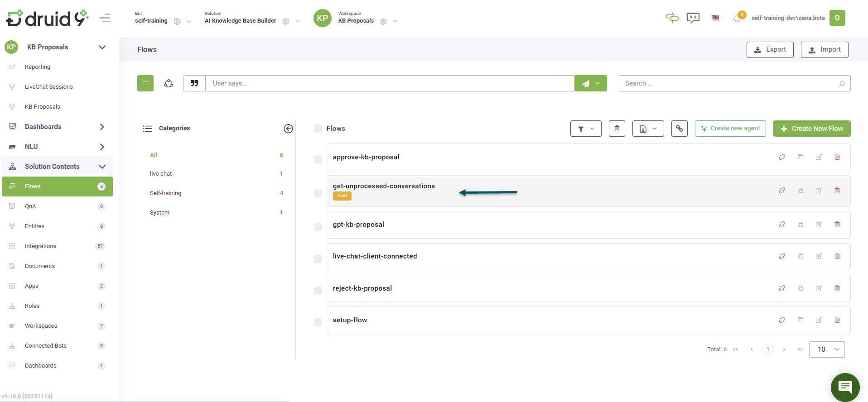Delete the reject-kb-proposal flow
Screen dimensions: 868x402
(837, 288)
